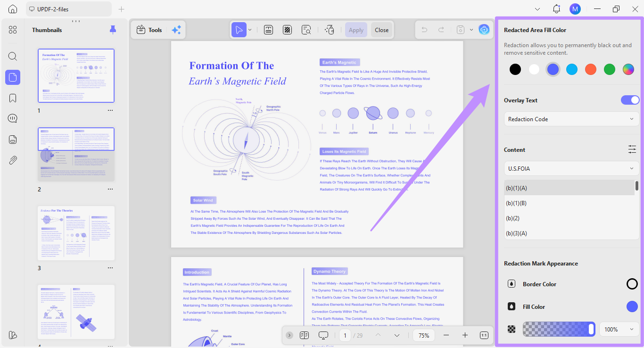Select the black fill color
This screenshot has width=644, height=348.
coord(515,70)
